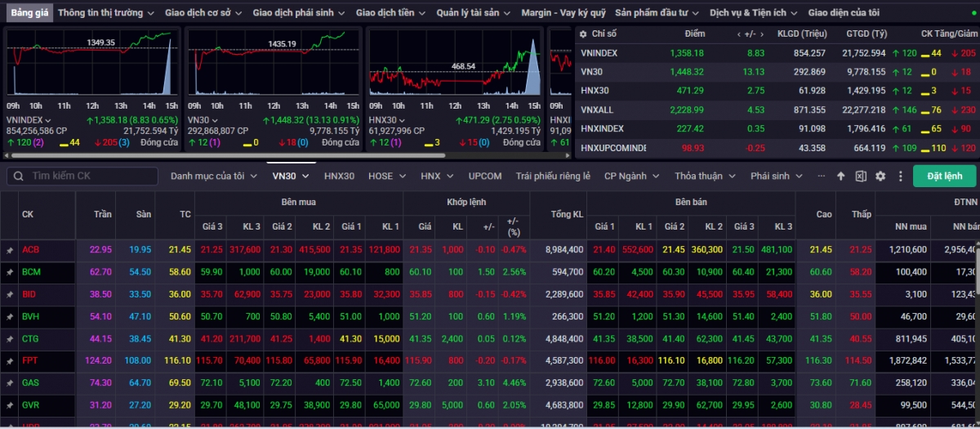Screen dimensions: 980x429
Task: Expand the VN30 list dropdown
Action: pos(291,176)
